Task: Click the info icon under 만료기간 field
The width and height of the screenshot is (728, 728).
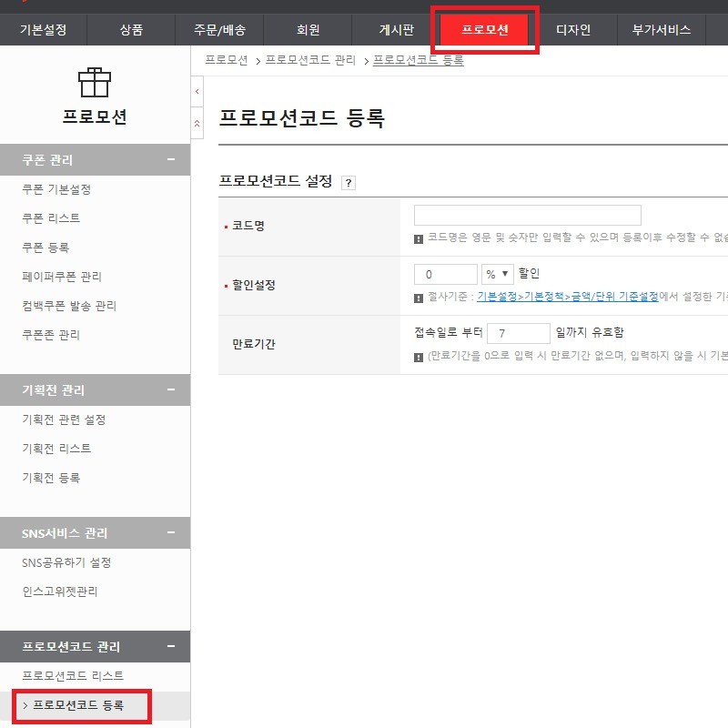Action: pos(419,357)
